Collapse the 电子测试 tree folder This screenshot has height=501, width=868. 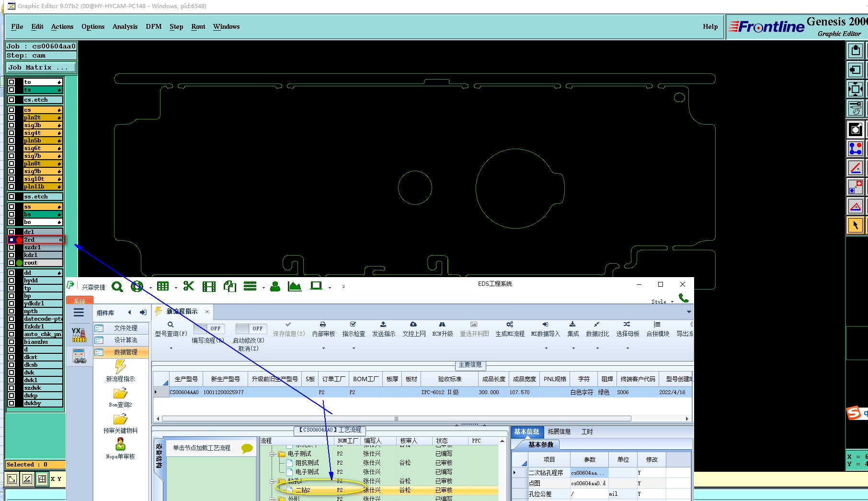click(273, 454)
